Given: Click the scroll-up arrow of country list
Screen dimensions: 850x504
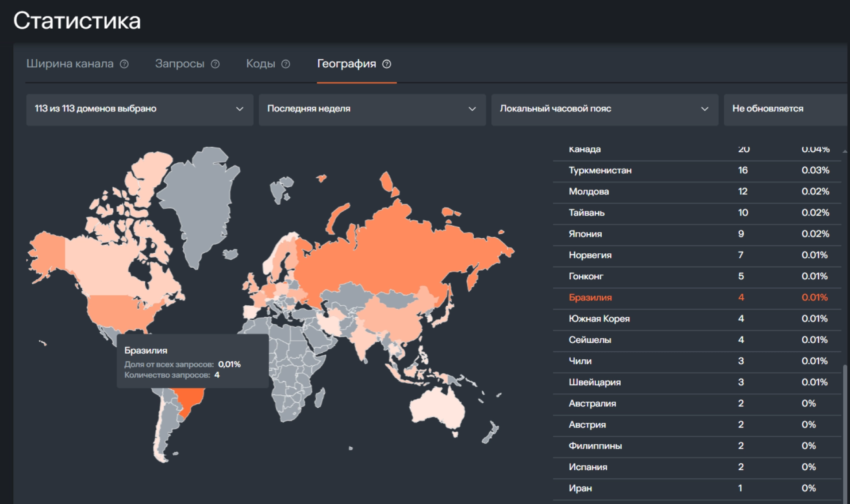Looking at the screenshot, I should [x=845, y=151].
